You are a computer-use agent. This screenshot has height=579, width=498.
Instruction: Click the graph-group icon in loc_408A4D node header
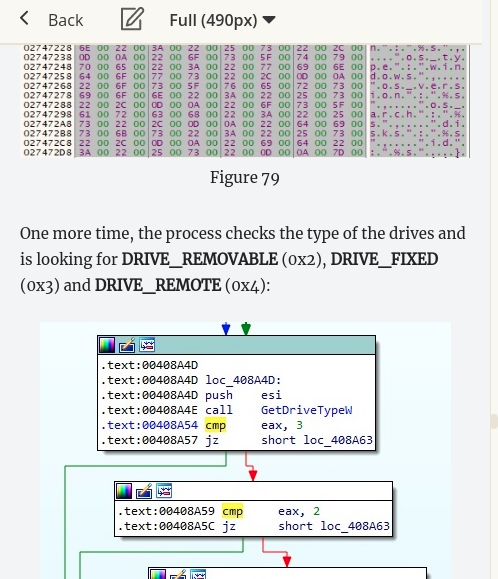point(147,345)
